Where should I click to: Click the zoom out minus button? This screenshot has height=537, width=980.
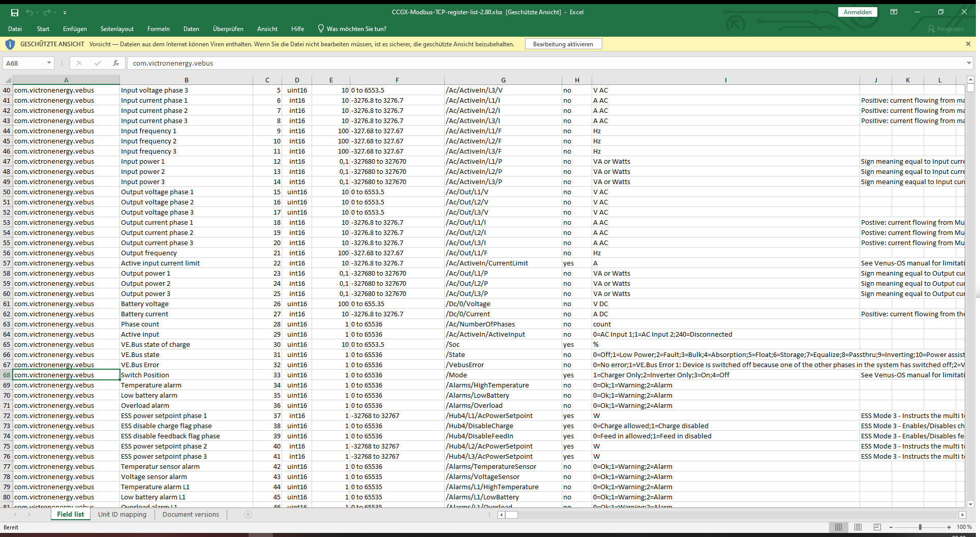tap(891, 527)
